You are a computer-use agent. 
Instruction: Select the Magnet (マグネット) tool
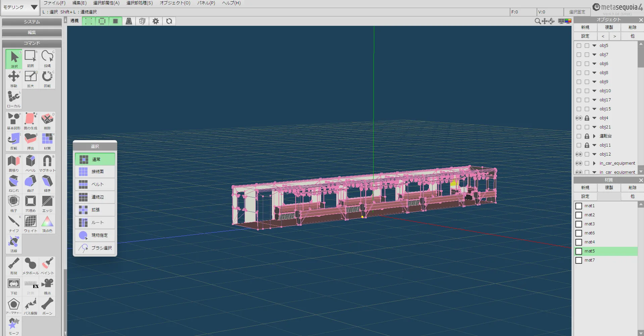(x=47, y=163)
